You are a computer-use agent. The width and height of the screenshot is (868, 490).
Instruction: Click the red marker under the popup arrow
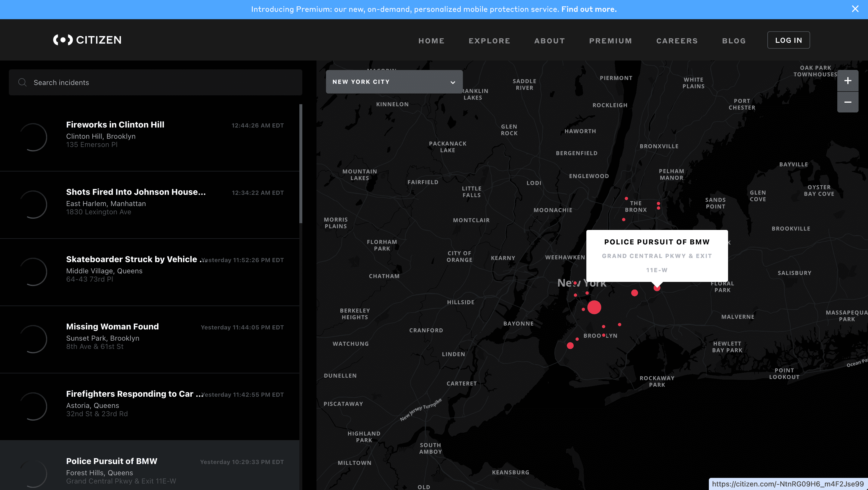click(657, 288)
